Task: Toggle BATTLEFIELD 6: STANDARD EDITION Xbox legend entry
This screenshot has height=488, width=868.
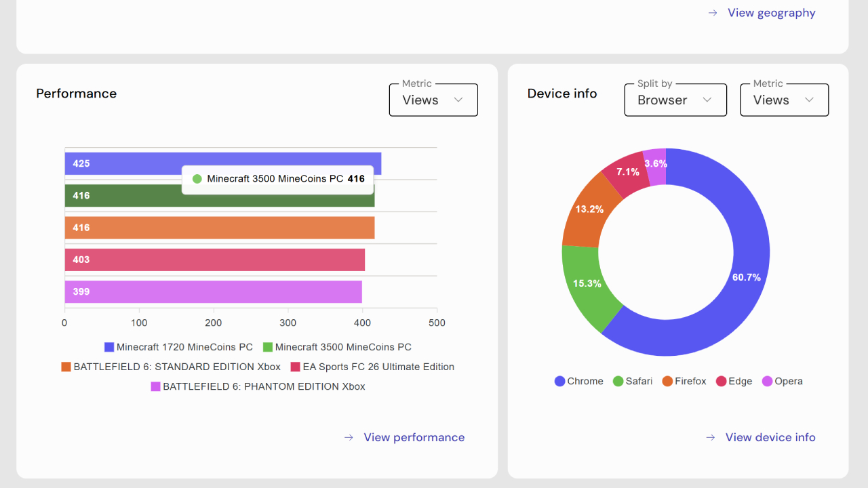Action: (x=171, y=367)
